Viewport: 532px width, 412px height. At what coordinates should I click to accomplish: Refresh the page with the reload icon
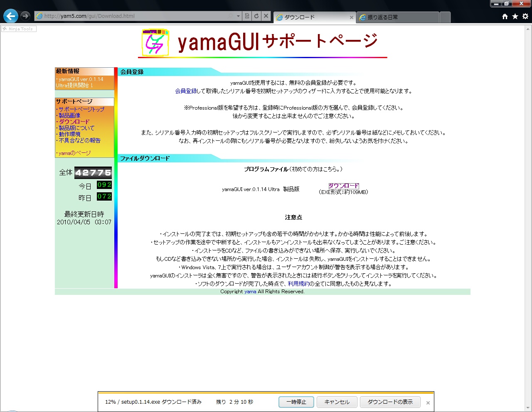pos(256,16)
